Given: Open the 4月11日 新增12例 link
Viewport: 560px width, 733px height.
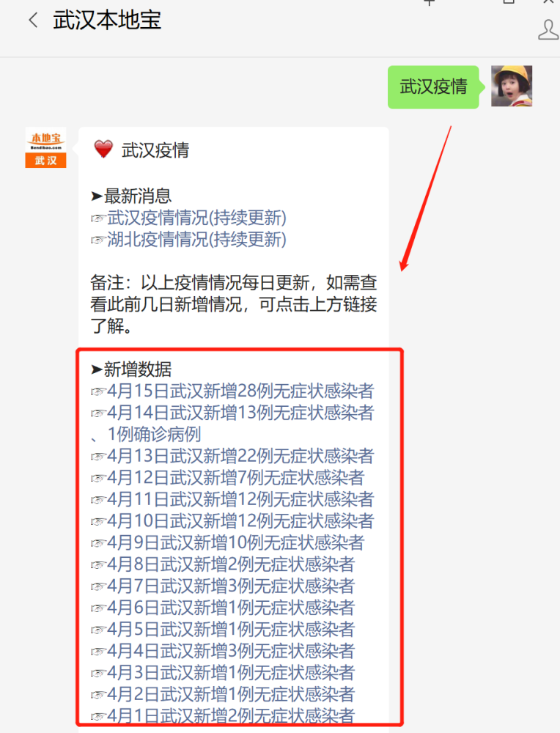Looking at the screenshot, I should pyautogui.click(x=240, y=498).
